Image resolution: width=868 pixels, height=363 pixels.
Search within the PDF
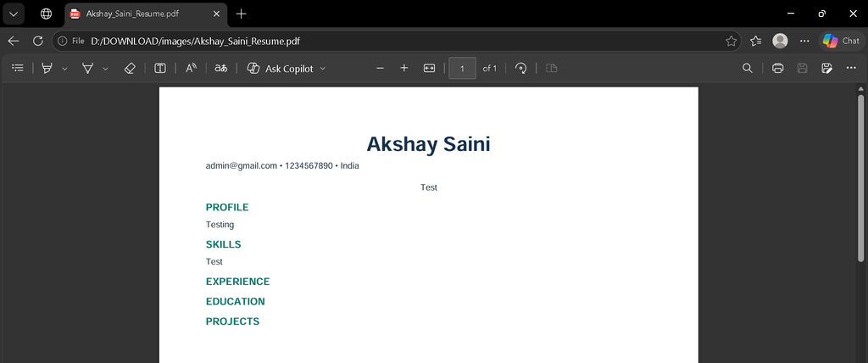[748, 68]
